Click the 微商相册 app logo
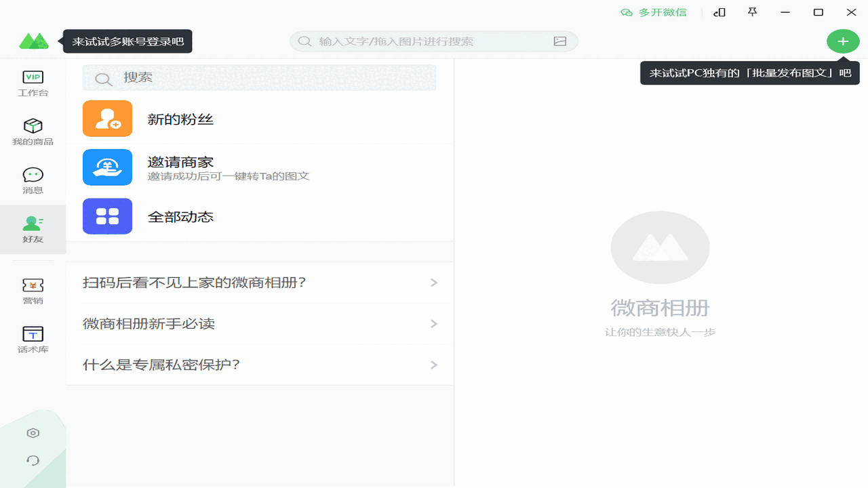Screen dimensions: 868x488 [x=35, y=39]
